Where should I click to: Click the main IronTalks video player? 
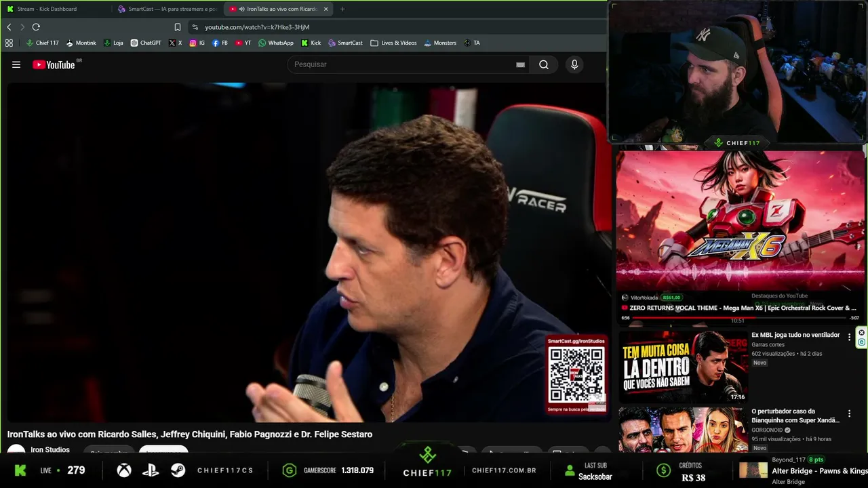tap(308, 252)
